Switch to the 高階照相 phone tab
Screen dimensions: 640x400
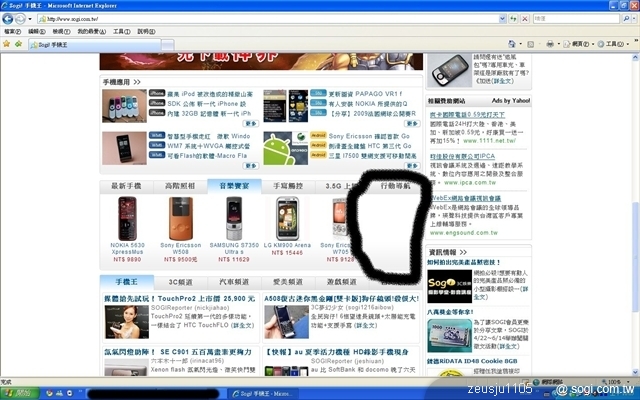click(x=179, y=186)
